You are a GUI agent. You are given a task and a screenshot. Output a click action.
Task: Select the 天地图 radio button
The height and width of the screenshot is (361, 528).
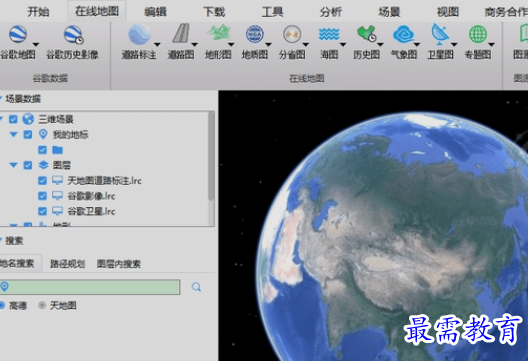point(42,305)
